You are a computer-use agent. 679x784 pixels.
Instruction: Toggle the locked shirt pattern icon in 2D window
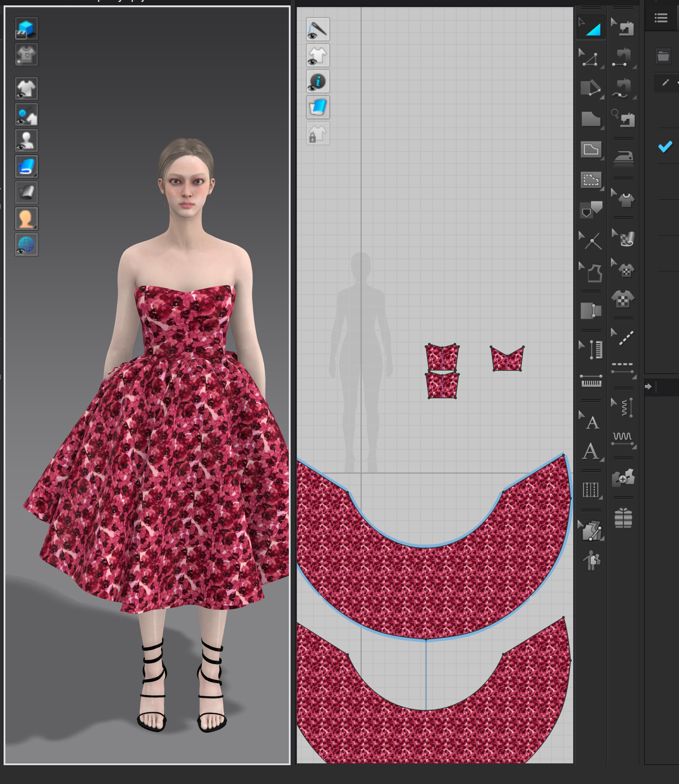[318, 133]
